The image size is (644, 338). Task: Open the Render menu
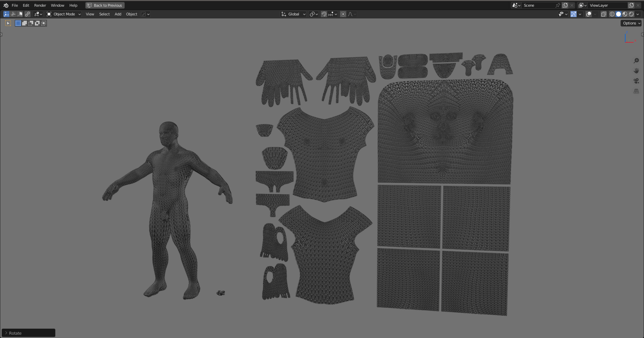point(40,5)
